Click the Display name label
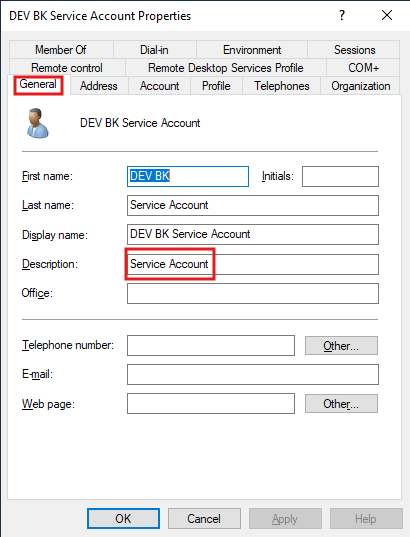Screen dimensions: 410x537 (x=55, y=235)
